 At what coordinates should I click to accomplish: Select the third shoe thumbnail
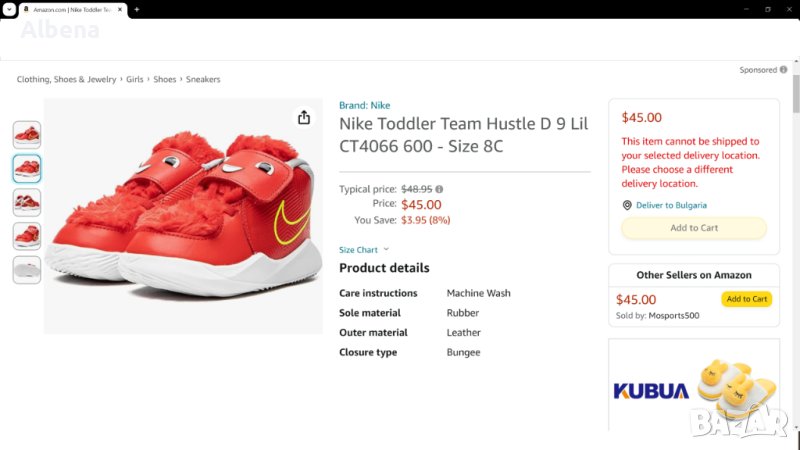pyautogui.click(x=27, y=202)
